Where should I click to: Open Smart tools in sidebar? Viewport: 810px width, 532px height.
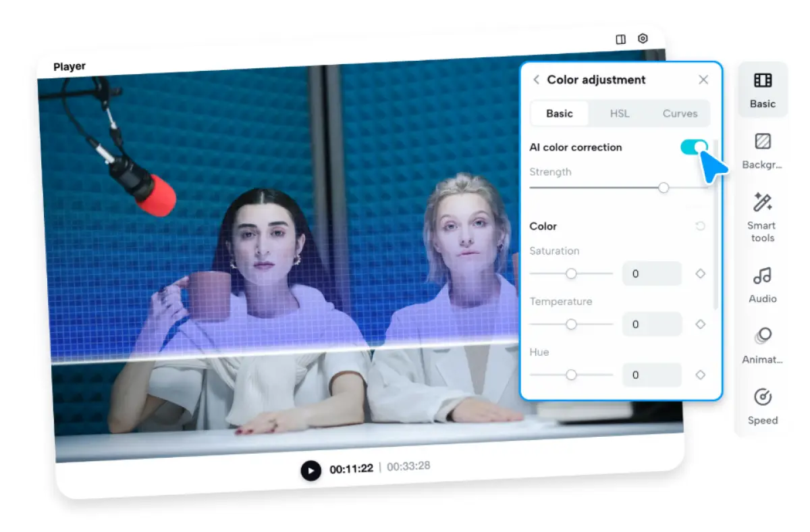coord(762,217)
